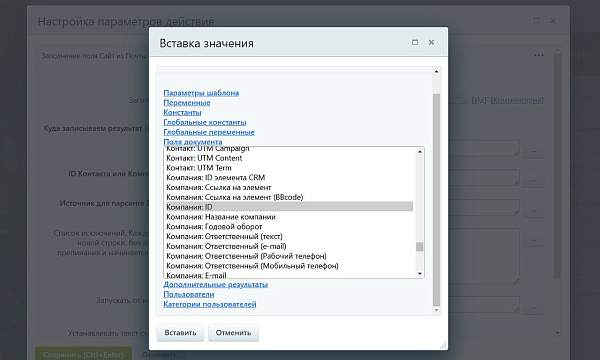
Task: Maximize the Вставка значения dialog
Action: pos(414,42)
